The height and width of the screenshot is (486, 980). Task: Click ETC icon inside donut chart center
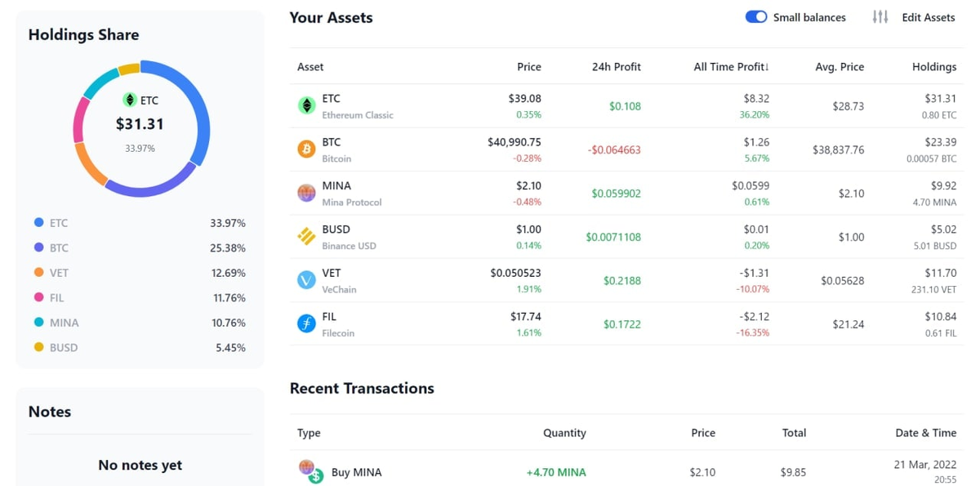129,100
